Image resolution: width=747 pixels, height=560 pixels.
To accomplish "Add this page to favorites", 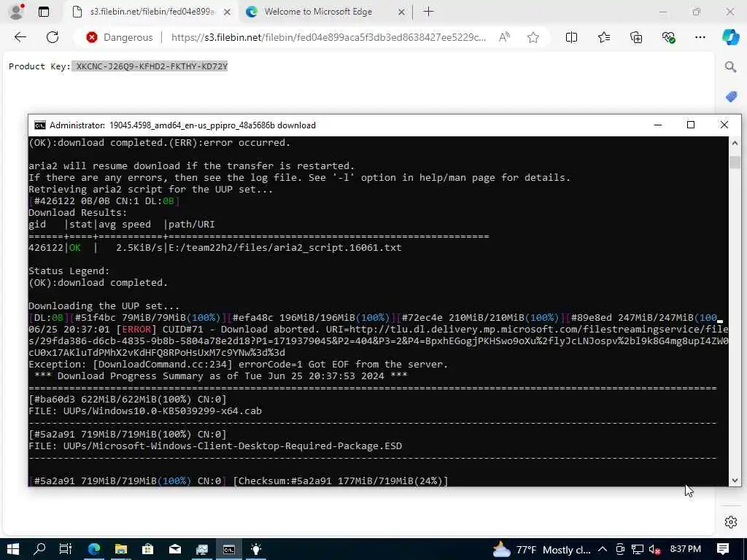I will 533,37.
